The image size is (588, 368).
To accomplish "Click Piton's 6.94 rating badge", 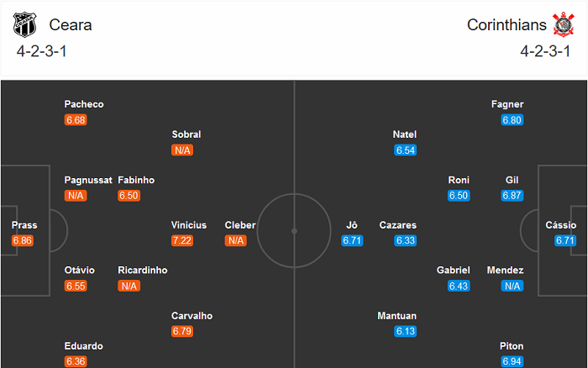I will pos(512,361).
